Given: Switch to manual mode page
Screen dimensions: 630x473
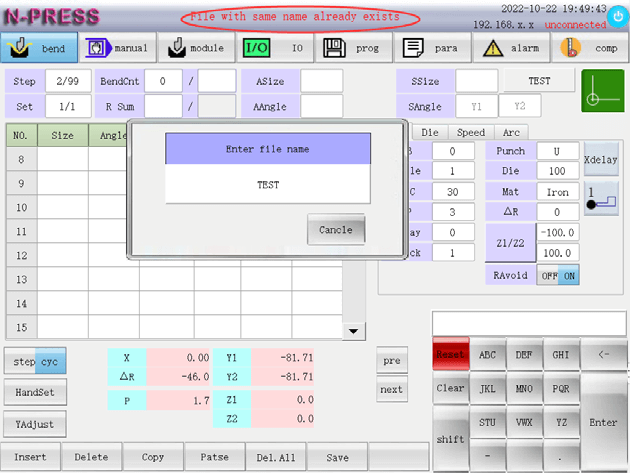Looking at the screenshot, I should coord(116,48).
